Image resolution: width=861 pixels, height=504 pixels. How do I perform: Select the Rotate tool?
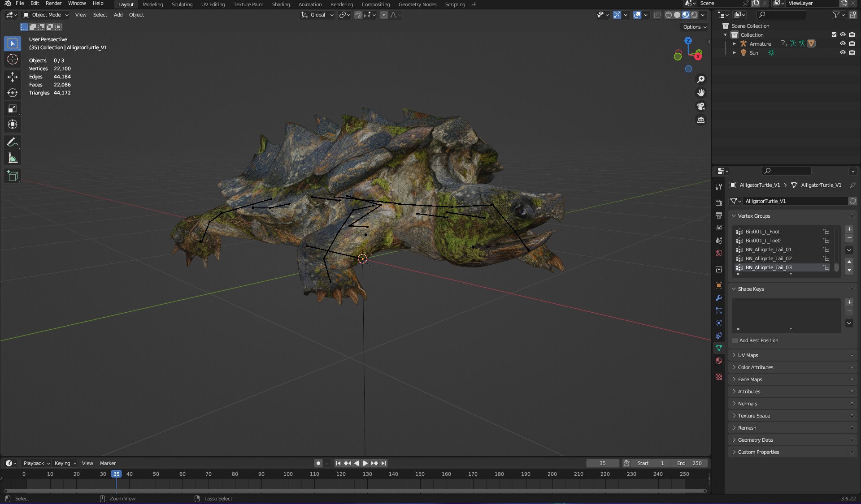13,93
